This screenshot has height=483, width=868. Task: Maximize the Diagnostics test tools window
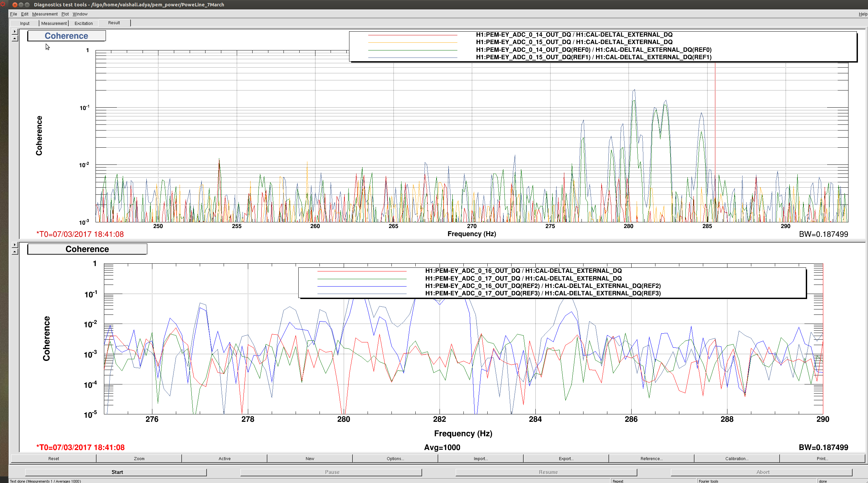pyautogui.click(x=27, y=5)
